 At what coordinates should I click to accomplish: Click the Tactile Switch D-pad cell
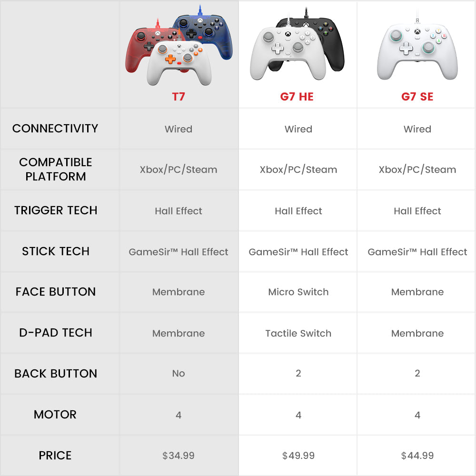click(298, 333)
